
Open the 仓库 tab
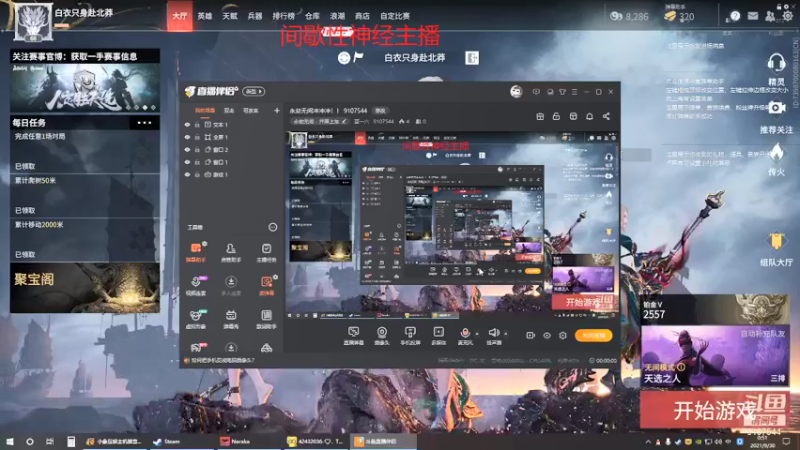coord(312,16)
